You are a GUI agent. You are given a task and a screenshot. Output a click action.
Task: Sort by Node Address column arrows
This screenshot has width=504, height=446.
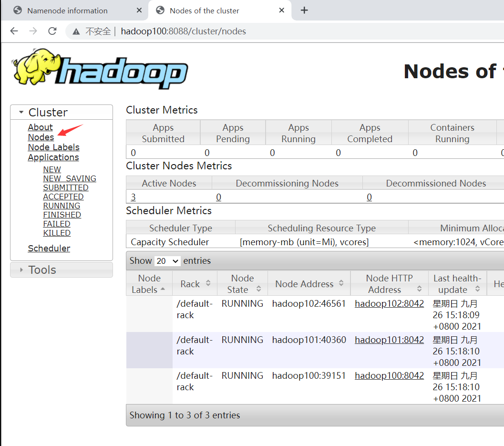coord(341,283)
